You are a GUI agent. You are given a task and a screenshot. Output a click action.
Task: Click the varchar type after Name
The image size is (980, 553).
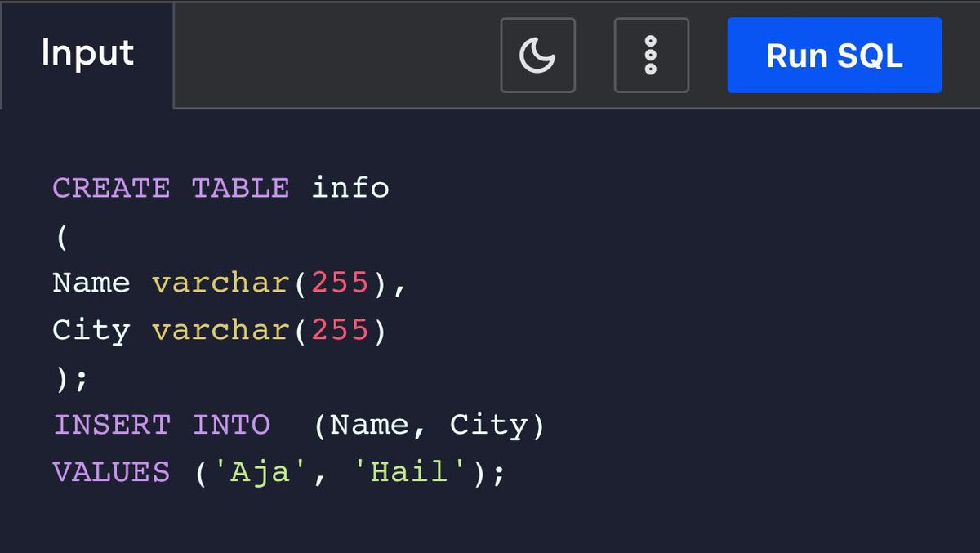pyautogui.click(x=221, y=283)
